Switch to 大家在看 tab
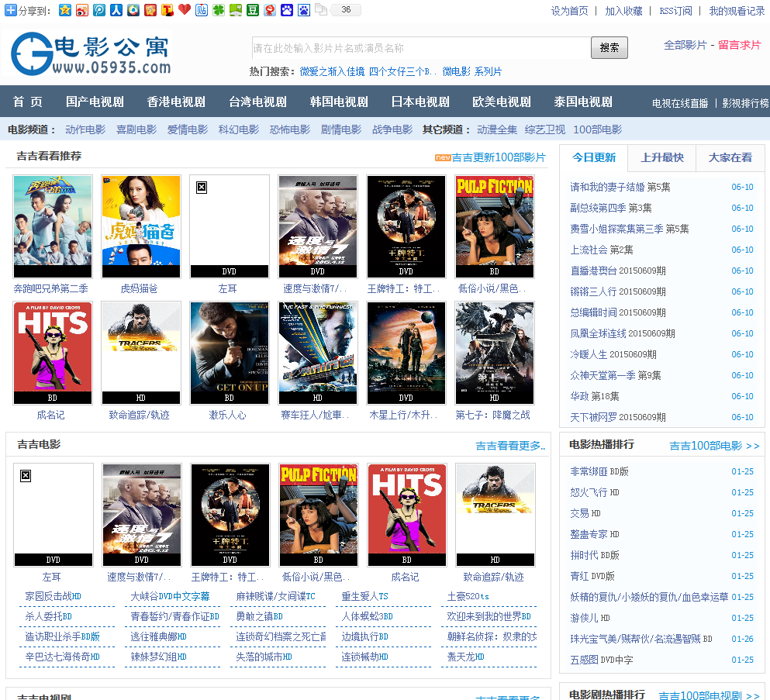Image resolution: width=770 pixels, height=700 pixels. point(730,157)
